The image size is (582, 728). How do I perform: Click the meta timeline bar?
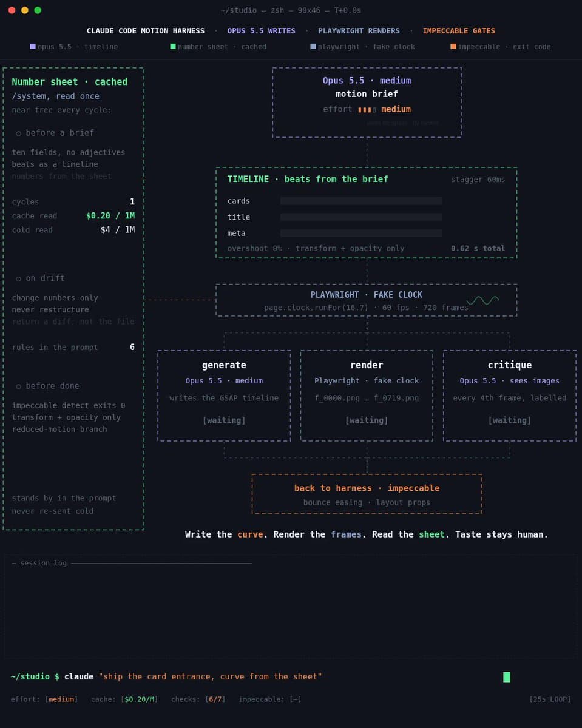pyautogui.click(x=361, y=233)
